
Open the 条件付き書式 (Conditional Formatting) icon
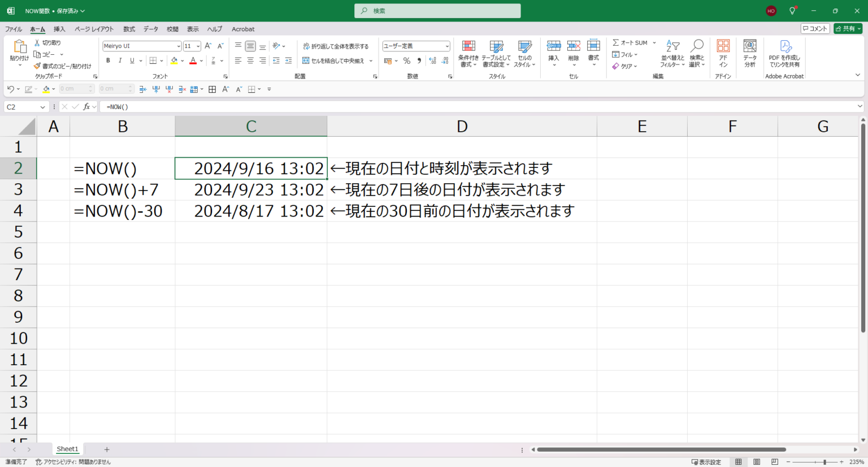pos(468,54)
